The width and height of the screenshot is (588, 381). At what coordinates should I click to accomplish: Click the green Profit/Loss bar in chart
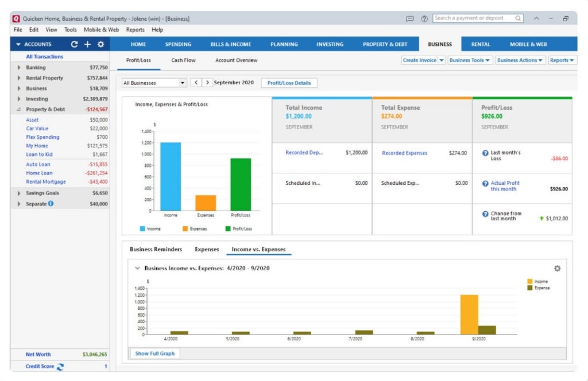pyautogui.click(x=241, y=185)
